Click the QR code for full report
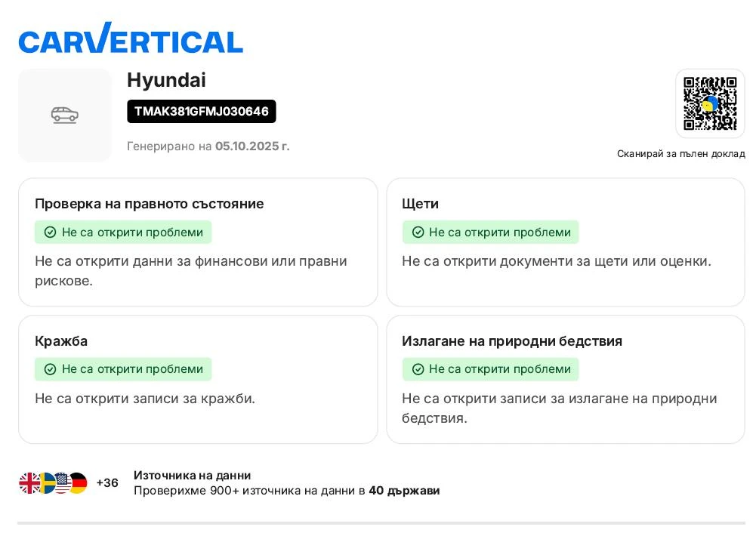 click(710, 104)
